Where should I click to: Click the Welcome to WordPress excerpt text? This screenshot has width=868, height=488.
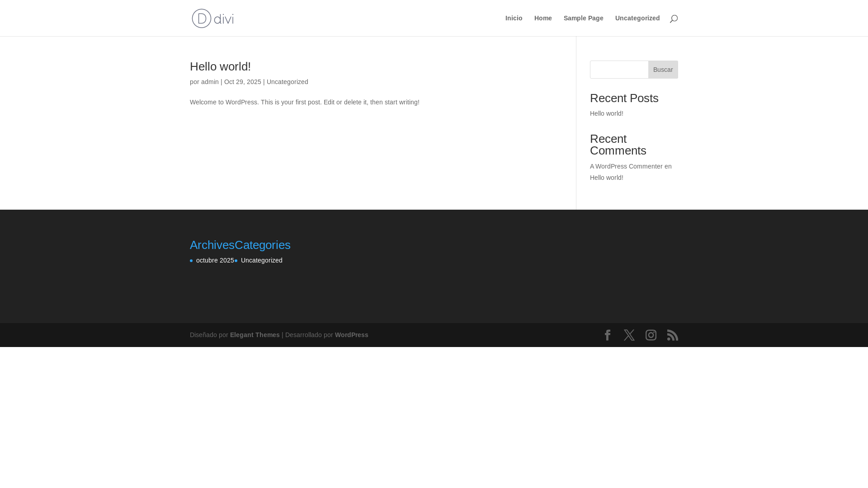pyautogui.click(x=305, y=102)
